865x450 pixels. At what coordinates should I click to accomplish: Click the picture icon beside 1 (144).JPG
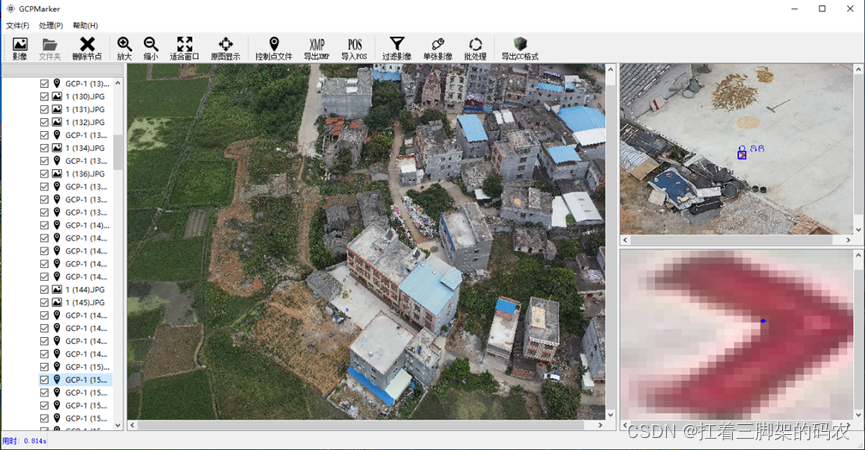[57, 290]
